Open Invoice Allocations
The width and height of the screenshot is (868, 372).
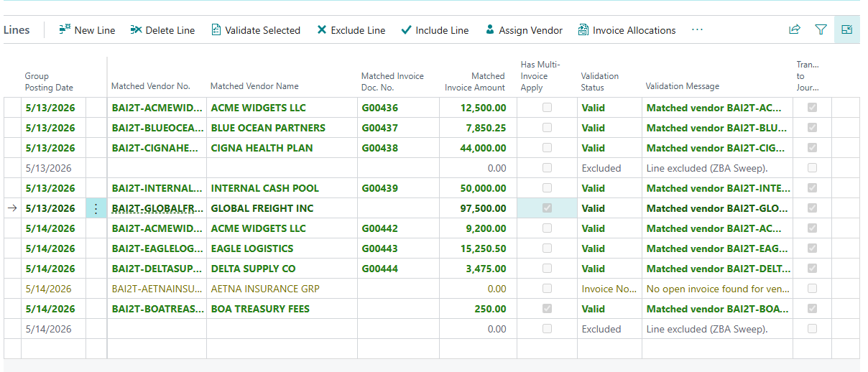click(x=627, y=30)
